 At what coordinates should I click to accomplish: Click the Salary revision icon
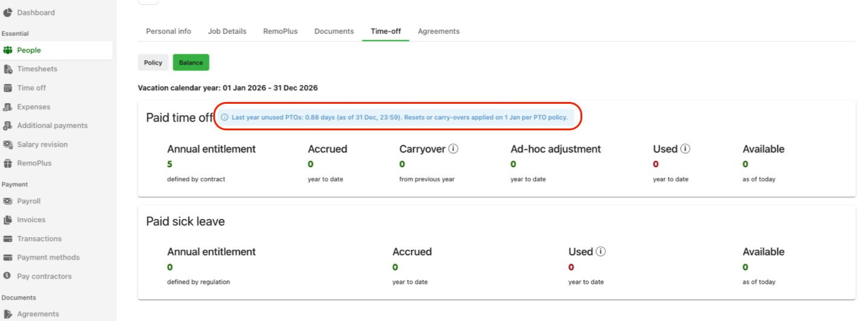pos(8,144)
